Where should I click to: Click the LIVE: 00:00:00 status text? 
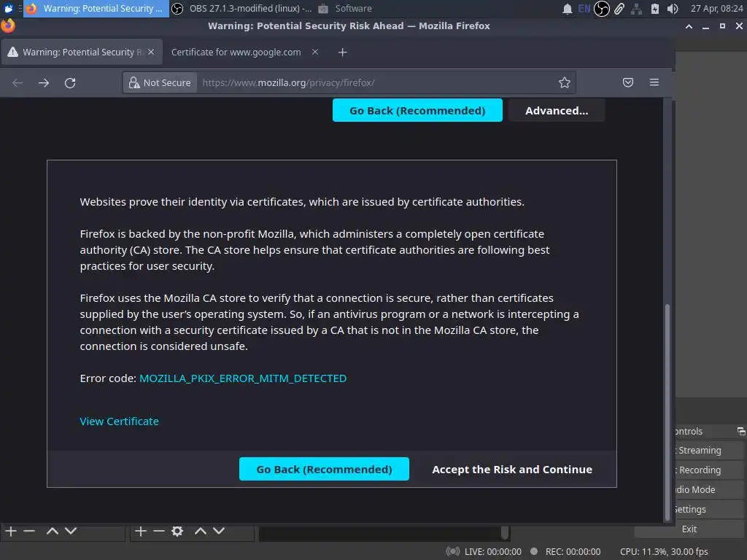[492, 551]
